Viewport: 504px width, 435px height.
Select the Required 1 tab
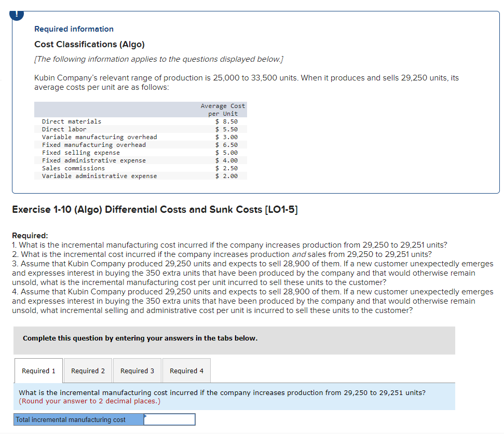[38, 370]
